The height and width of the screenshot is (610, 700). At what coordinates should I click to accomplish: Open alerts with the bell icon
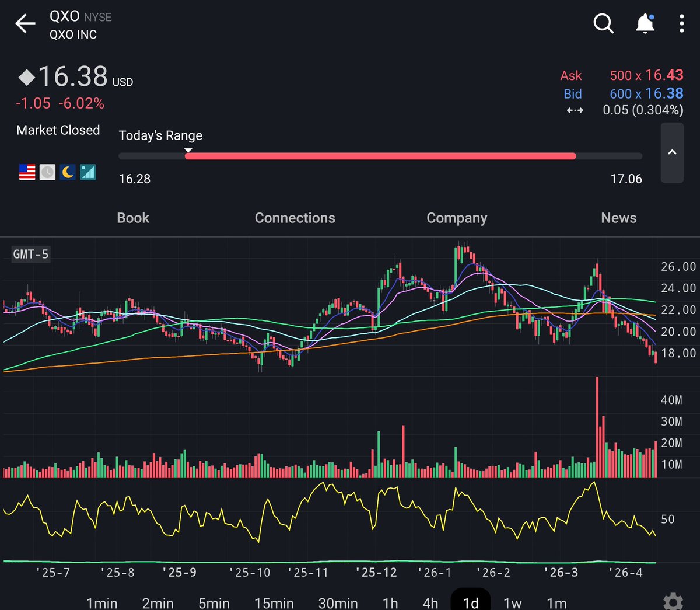[645, 24]
